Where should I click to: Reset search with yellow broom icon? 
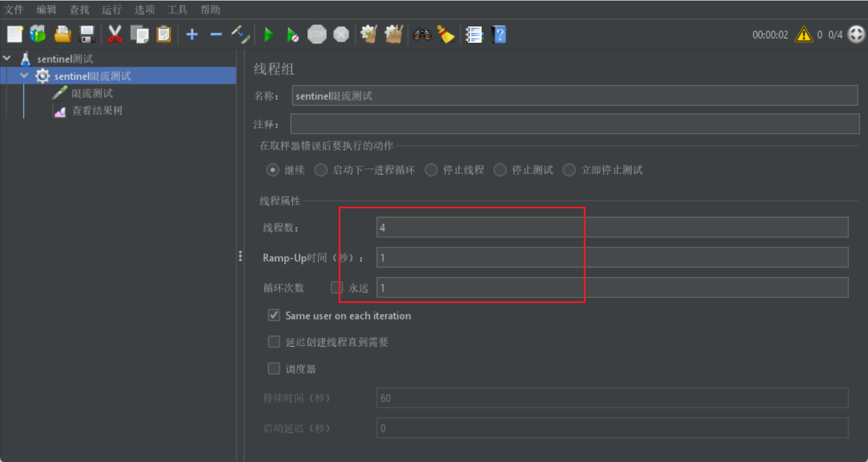pos(445,34)
